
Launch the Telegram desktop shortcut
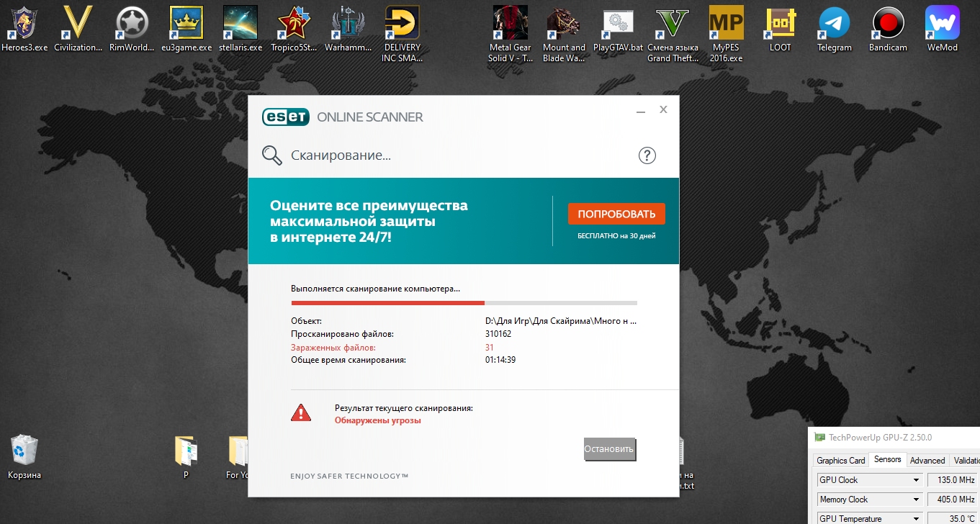click(834, 24)
